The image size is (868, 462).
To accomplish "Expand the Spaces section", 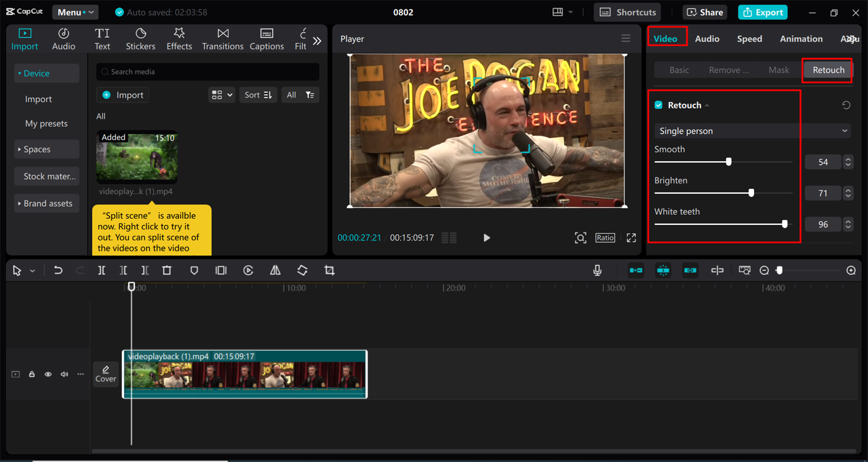I will click(37, 149).
